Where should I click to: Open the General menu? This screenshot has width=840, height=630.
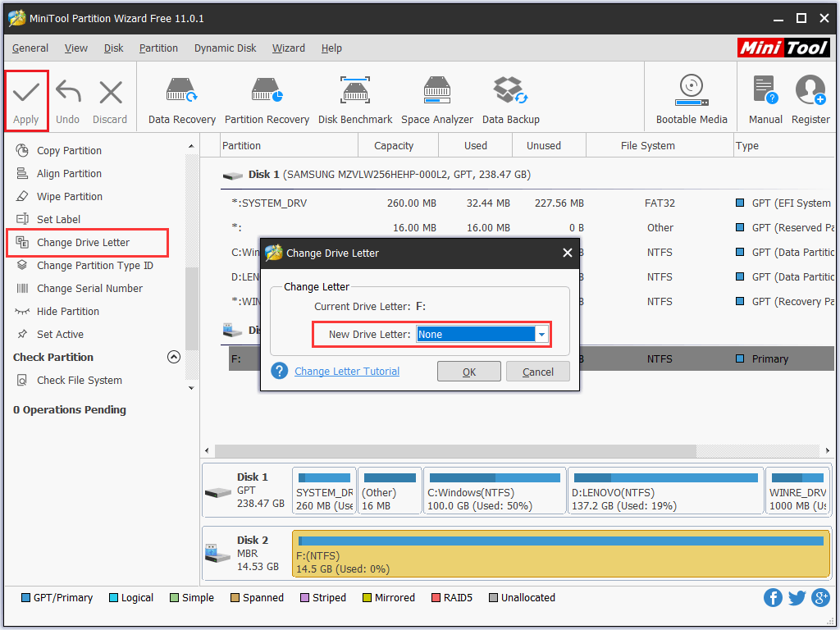coord(30,48)
